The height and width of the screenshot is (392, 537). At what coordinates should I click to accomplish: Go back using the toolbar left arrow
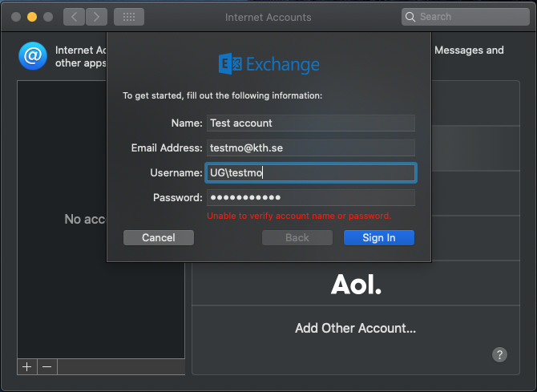(x=74, y=16)
